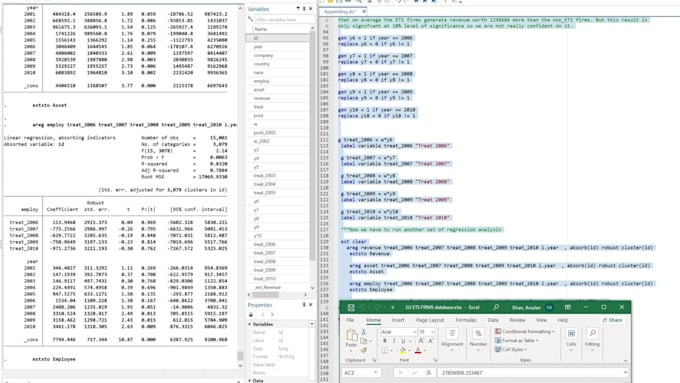Switch to the Page Layout ribbon tab
The image size is (680, 383).
430,320
